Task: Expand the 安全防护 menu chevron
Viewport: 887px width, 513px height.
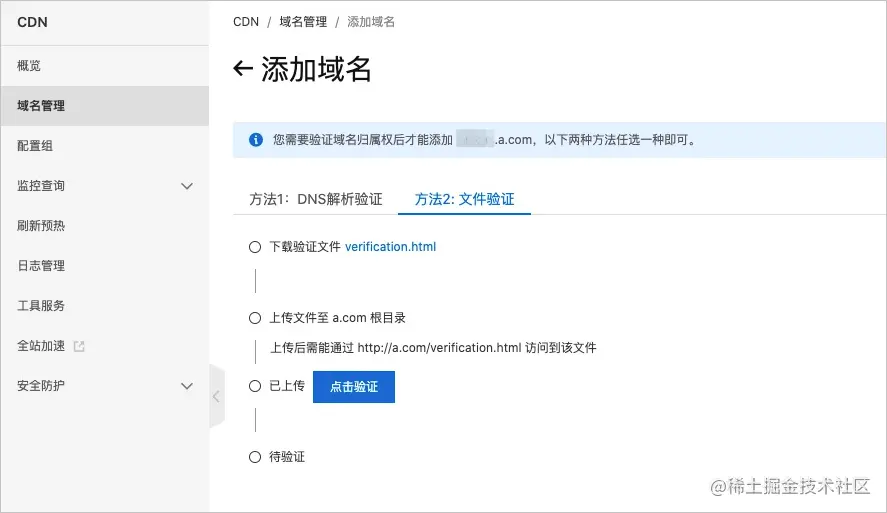Action: pyautogui.click(x=187, y=386)
